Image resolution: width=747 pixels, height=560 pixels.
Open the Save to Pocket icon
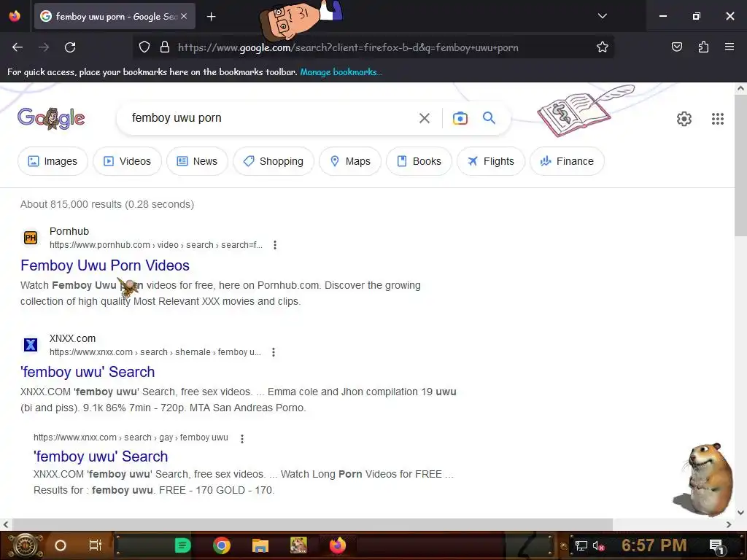pos(676,47)
